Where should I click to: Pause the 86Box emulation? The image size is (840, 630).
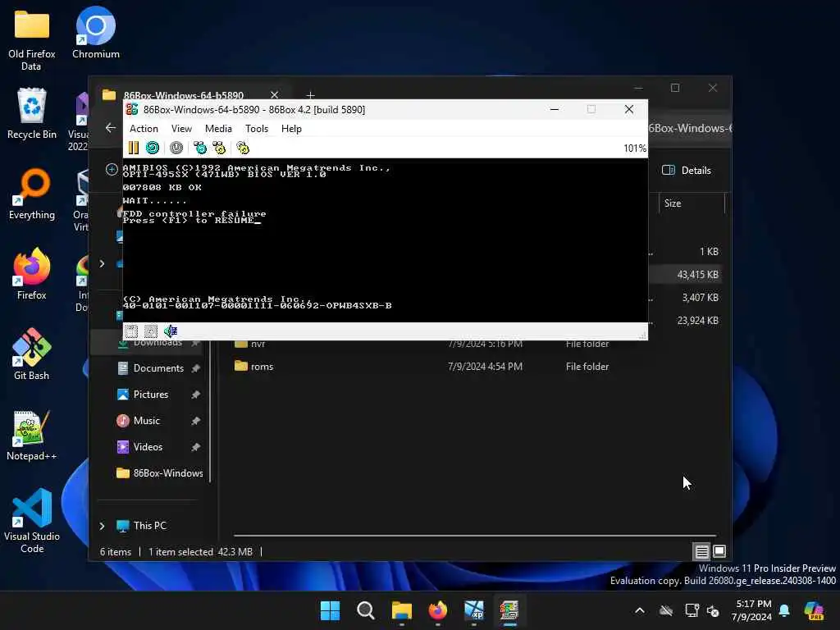click(134, 148)
